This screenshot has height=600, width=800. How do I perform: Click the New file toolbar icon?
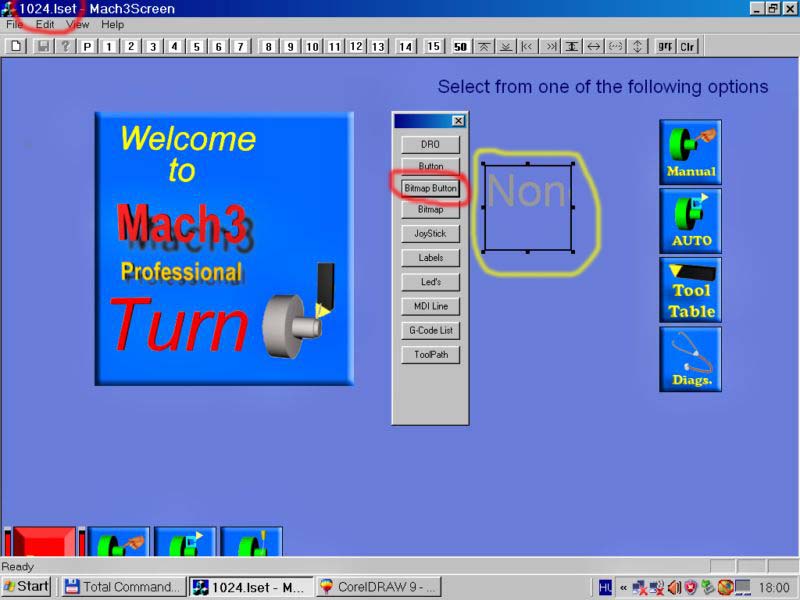coord(16,46)
